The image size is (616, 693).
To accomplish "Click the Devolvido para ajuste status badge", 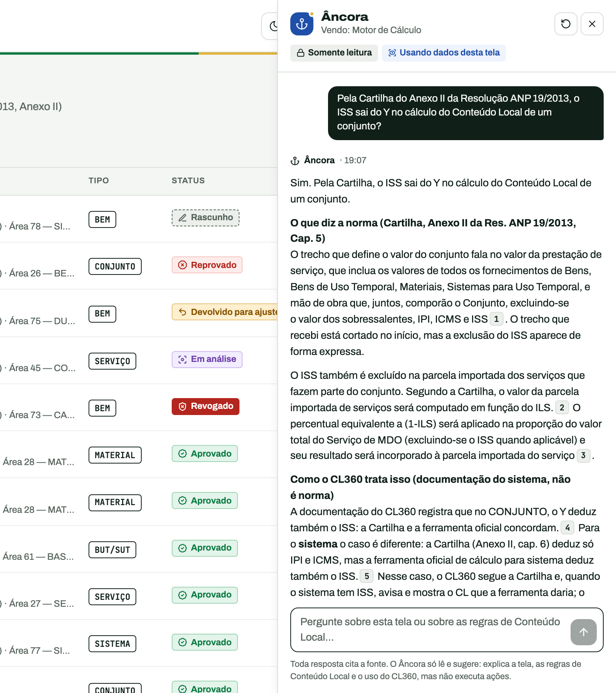I will point(225,312).
